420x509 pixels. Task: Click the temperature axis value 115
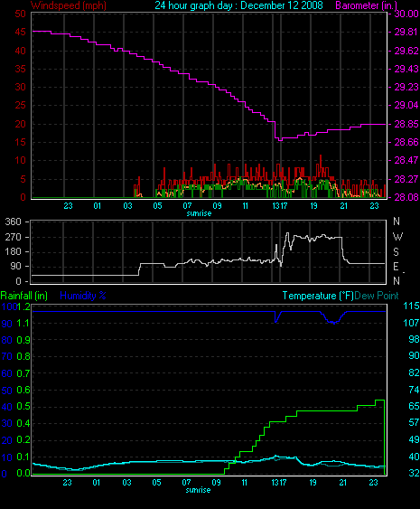411,306
